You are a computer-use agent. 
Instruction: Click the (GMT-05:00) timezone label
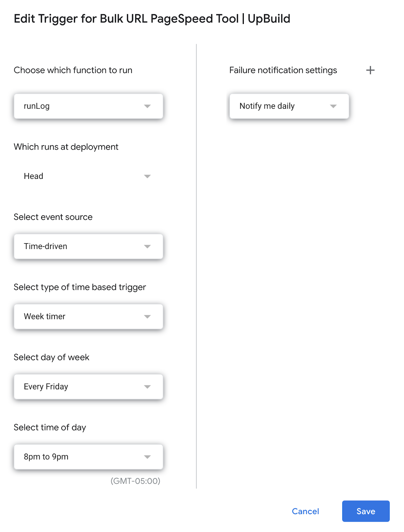pos(135,481)
